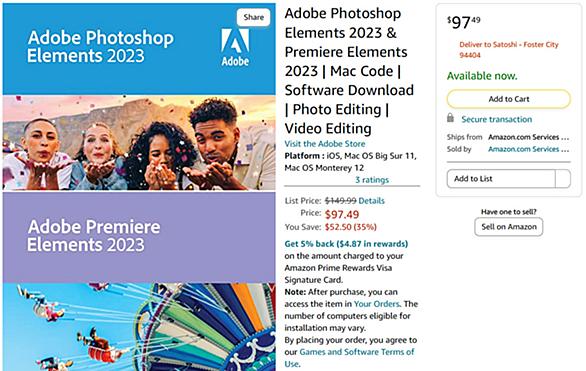Visit the Adobe Store link
This screenshot has width=586, height=371.
[325, 144]
